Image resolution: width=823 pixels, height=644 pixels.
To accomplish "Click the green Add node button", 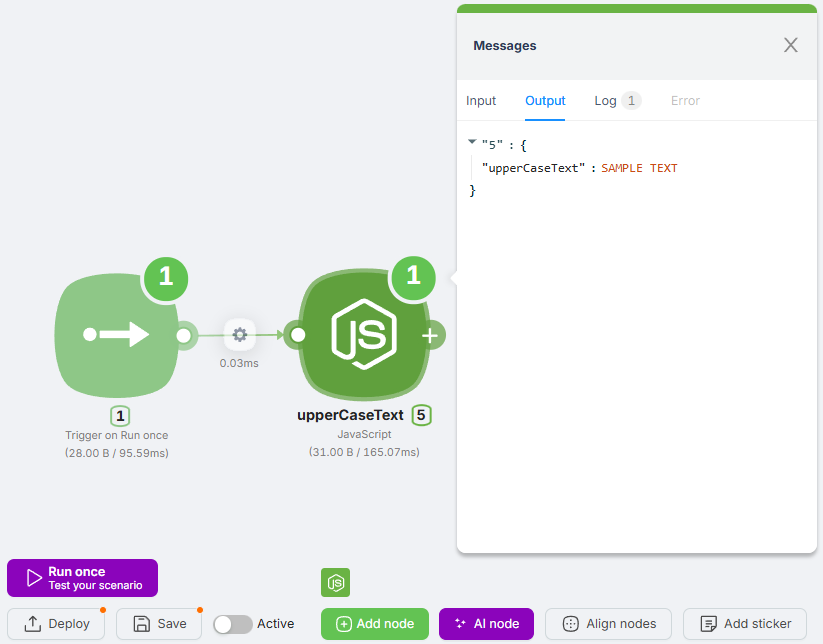I will click(x=374, y=624).
